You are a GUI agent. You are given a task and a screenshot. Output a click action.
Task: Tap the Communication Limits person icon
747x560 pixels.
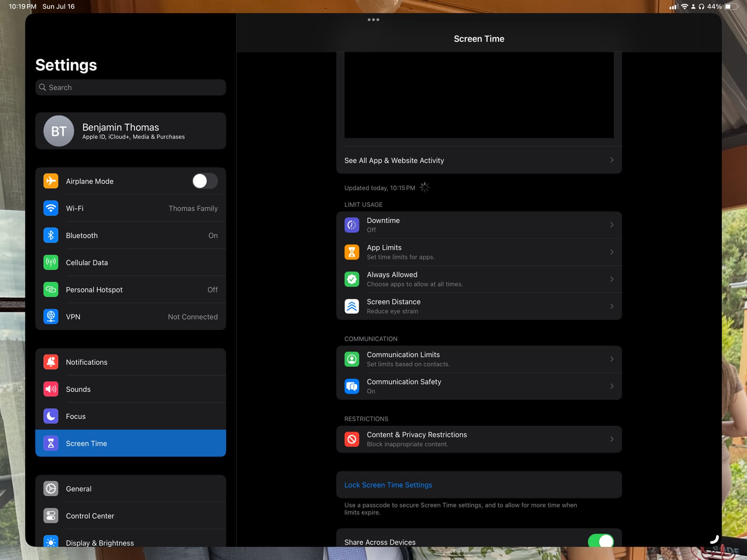(352, 359)
